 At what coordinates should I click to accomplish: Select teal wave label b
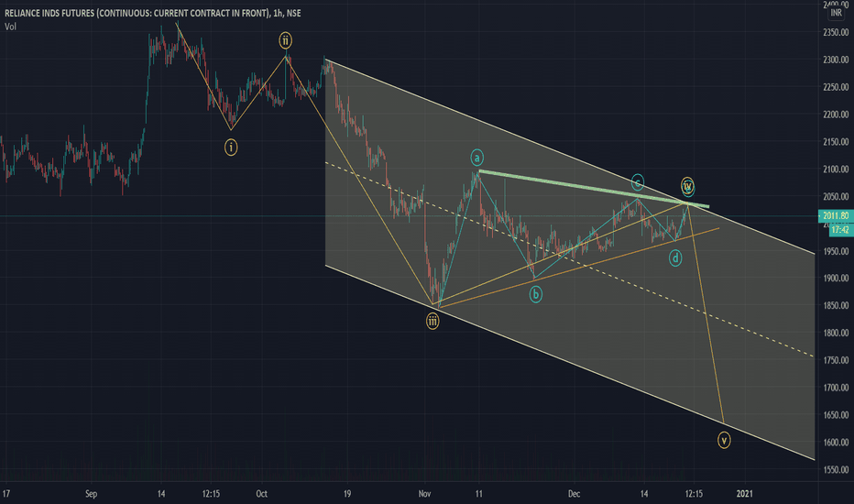[536, 295]
